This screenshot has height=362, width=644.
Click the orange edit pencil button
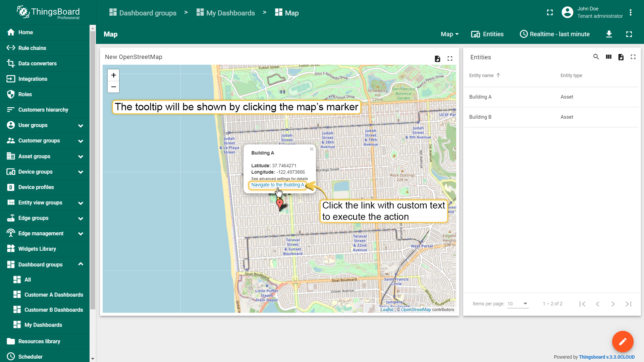623,342
